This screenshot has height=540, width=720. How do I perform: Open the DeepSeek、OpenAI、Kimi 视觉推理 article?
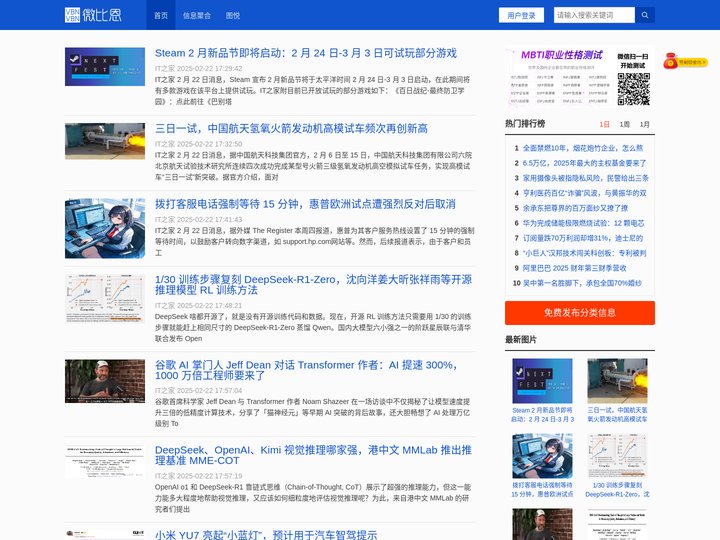click(313, 455)
